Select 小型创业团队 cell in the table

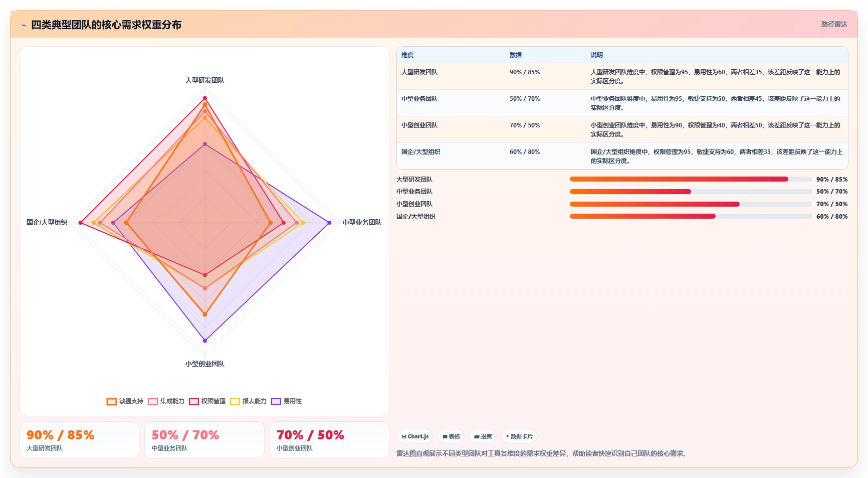click(419, 125)
